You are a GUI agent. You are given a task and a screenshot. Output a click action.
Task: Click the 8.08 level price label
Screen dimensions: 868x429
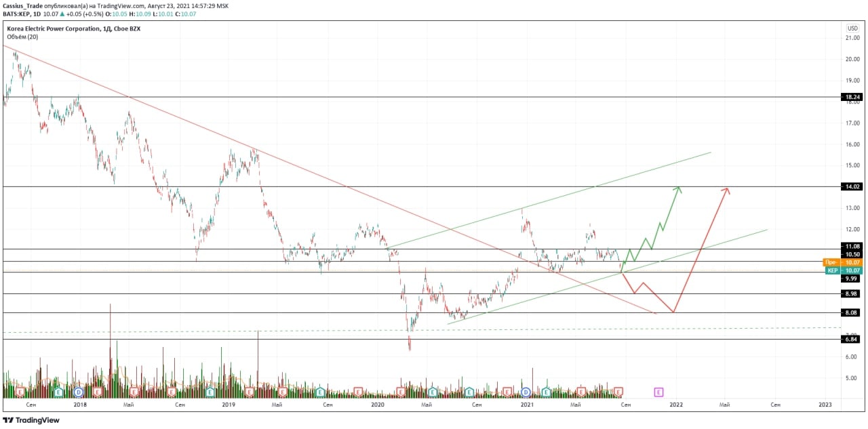click(852, 313)
